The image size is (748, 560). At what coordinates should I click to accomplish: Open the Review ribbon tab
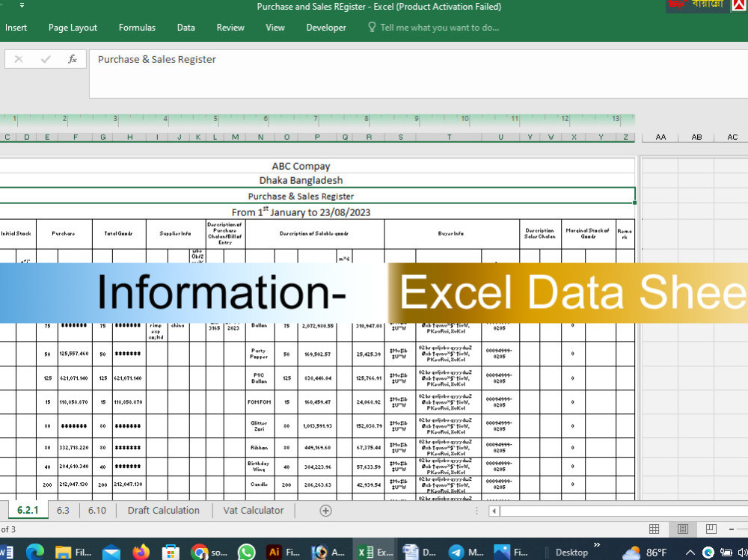[230, 27]
